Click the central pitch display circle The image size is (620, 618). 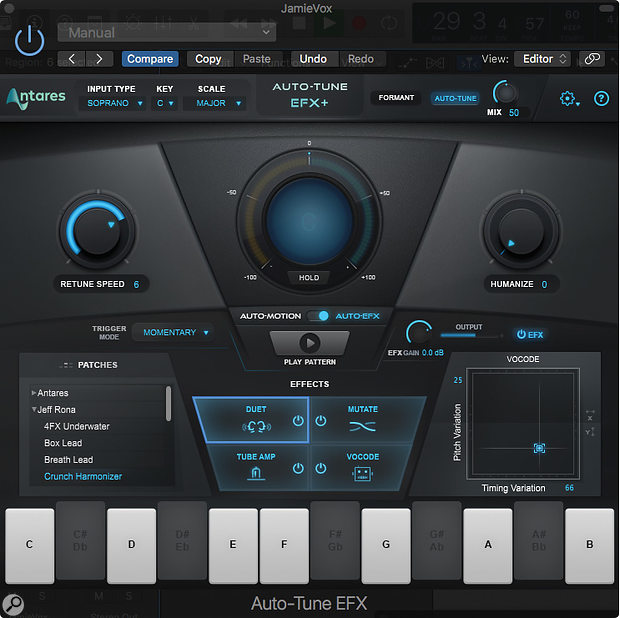(x=309, y=221)
